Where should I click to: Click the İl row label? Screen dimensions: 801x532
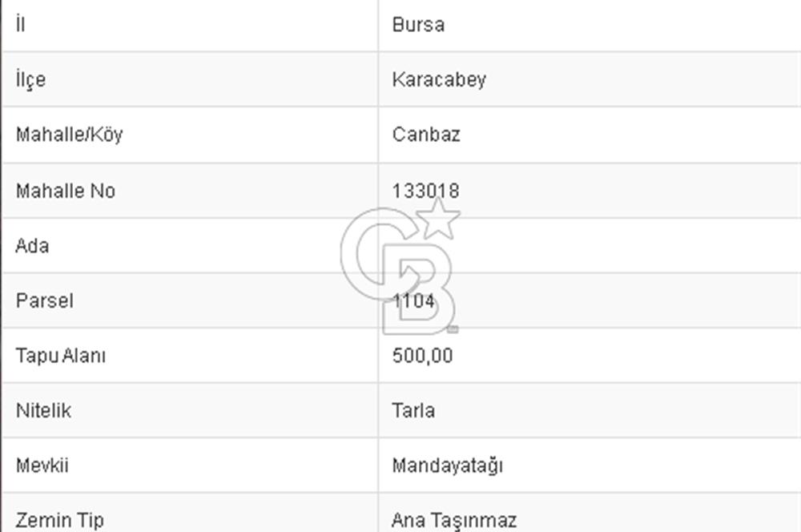pos(21,25)
